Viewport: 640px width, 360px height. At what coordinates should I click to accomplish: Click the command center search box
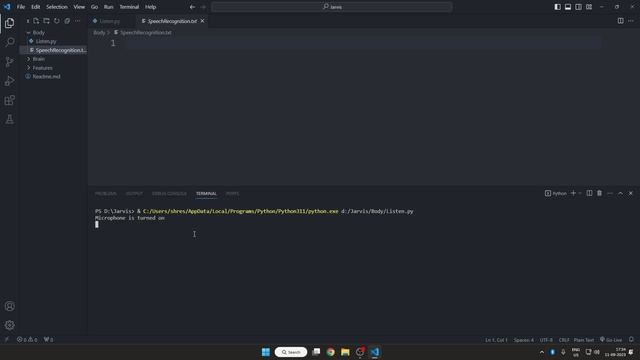pos(332,7)
